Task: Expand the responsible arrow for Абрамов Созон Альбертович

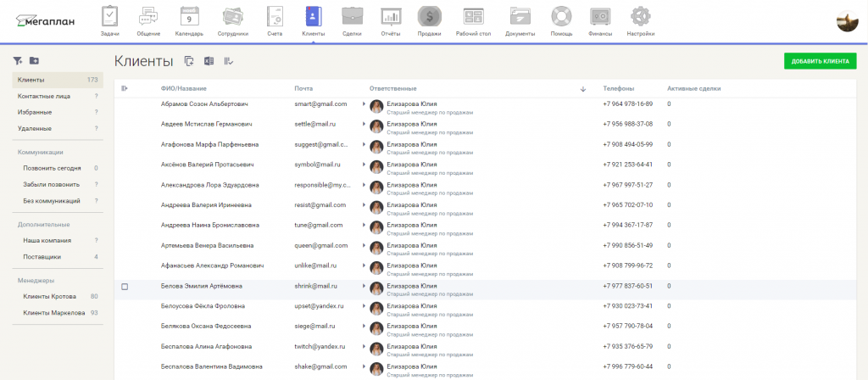Action: (364, 103)
